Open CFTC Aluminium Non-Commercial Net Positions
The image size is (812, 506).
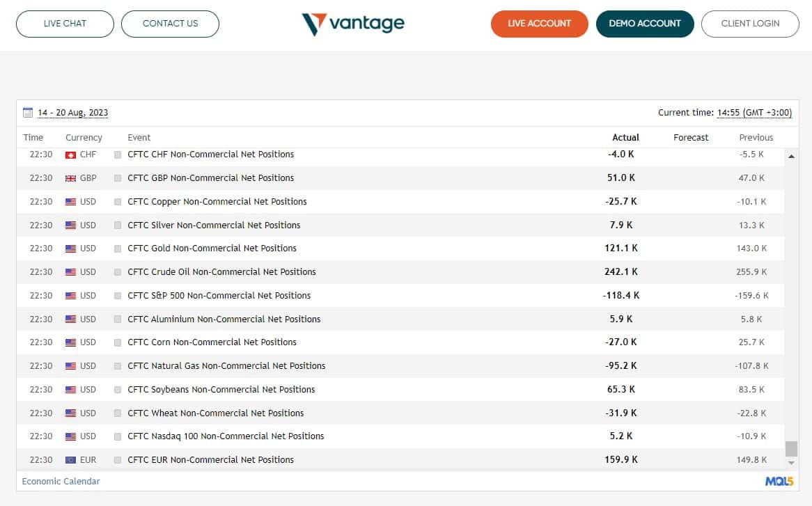(x=224, y=319)
